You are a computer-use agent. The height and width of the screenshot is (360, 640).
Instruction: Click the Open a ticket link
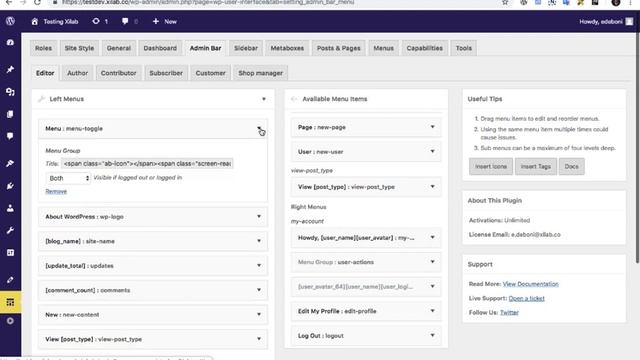click(x=526, y=298)
